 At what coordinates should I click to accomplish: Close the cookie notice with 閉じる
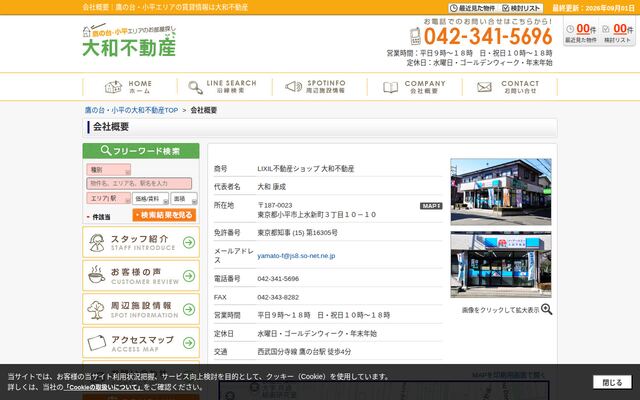point(612,382)
